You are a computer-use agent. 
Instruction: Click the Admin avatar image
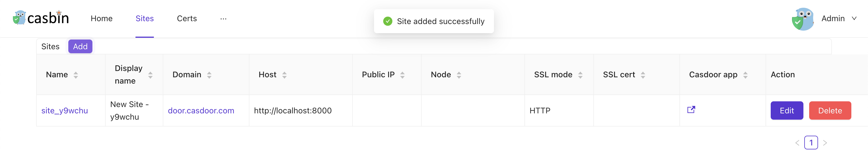[803, 19]
